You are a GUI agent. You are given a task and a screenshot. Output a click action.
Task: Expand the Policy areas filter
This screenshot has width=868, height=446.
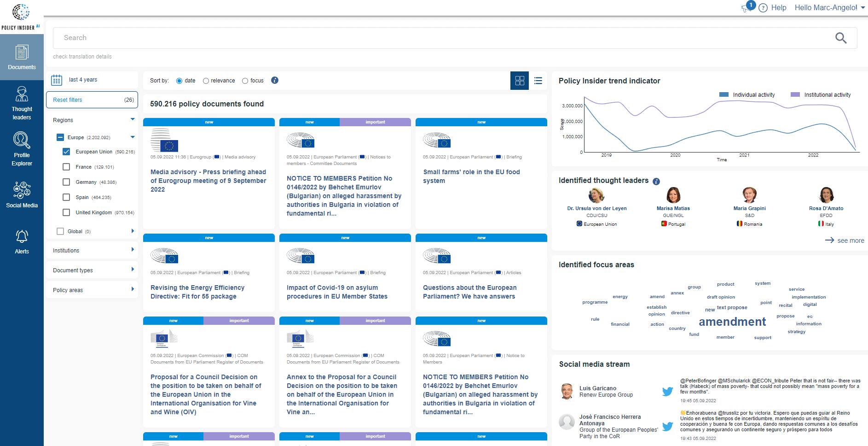92,290
